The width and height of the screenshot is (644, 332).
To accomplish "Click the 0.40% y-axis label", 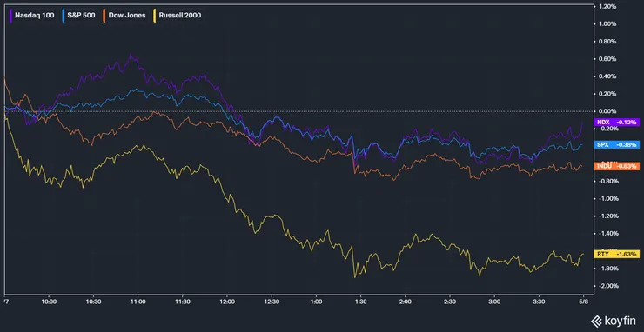I will click(x=608, y=76).
